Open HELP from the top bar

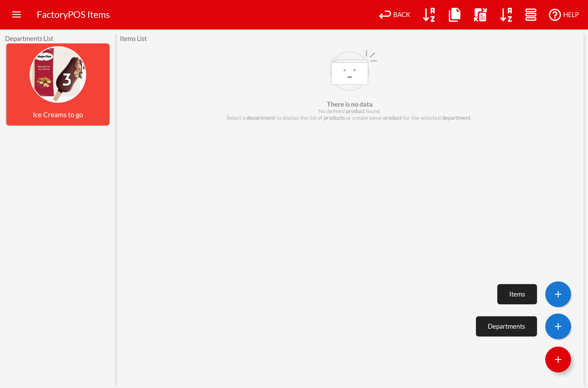coord(571,15)
